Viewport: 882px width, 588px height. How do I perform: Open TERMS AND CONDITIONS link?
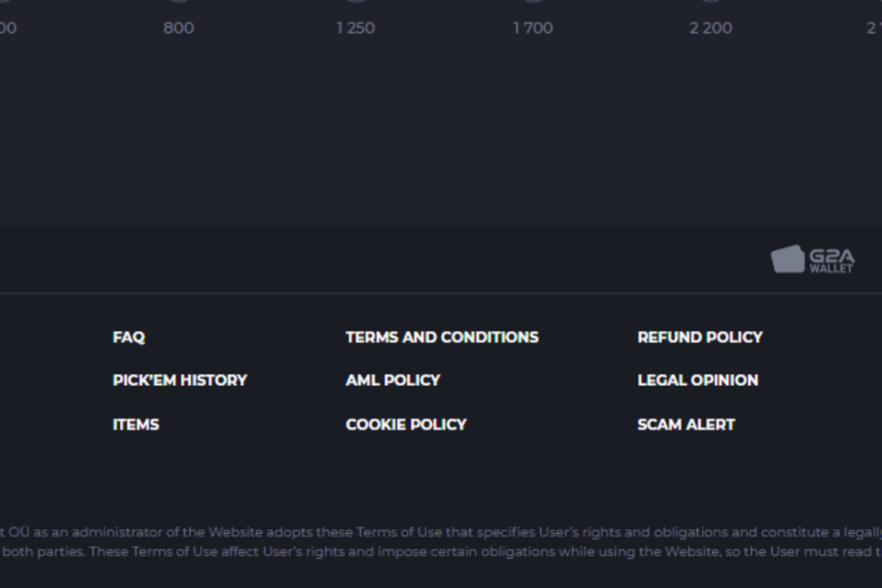point(442,337)
